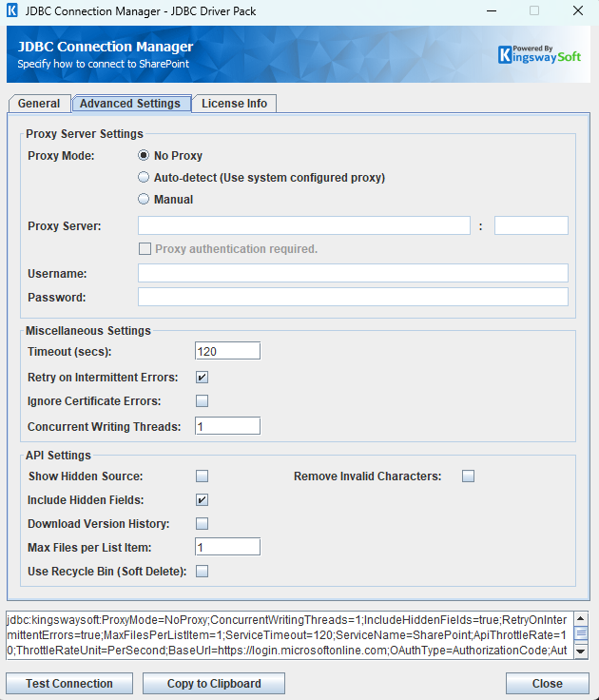The height and width of the screenshot is (700, 599).
Task: Enable Download Version History checkbox
Action: [x=202, y=523]
